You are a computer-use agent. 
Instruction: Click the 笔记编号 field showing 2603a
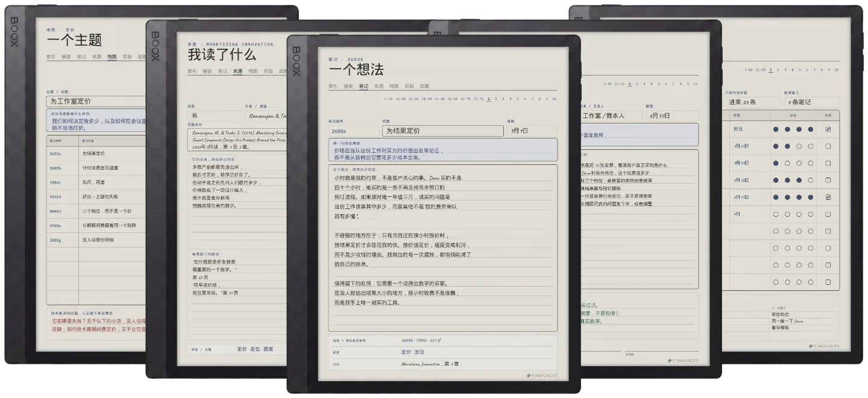(354, 131)
